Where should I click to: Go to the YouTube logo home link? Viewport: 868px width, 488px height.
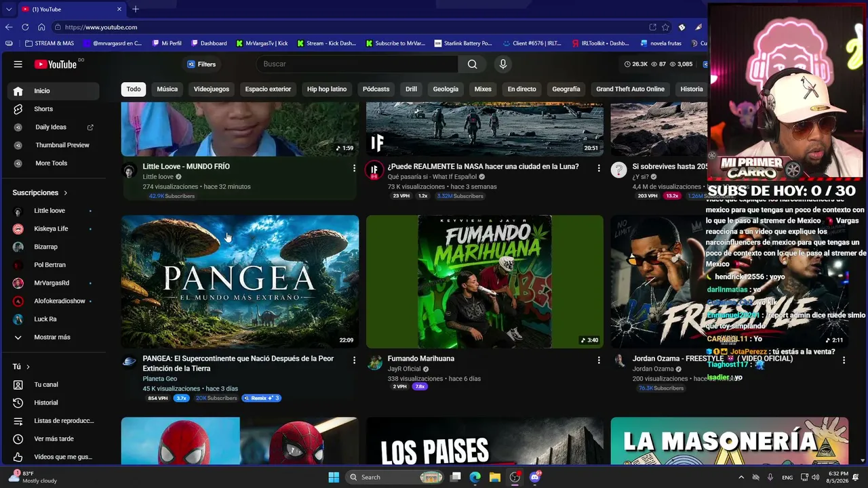56,64
